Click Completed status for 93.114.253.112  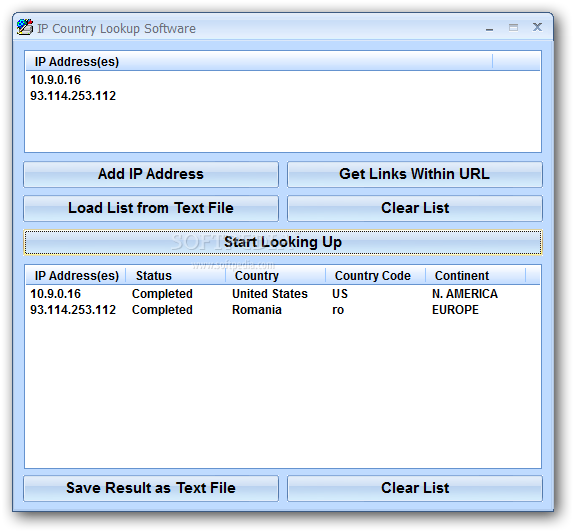point(162,310)
